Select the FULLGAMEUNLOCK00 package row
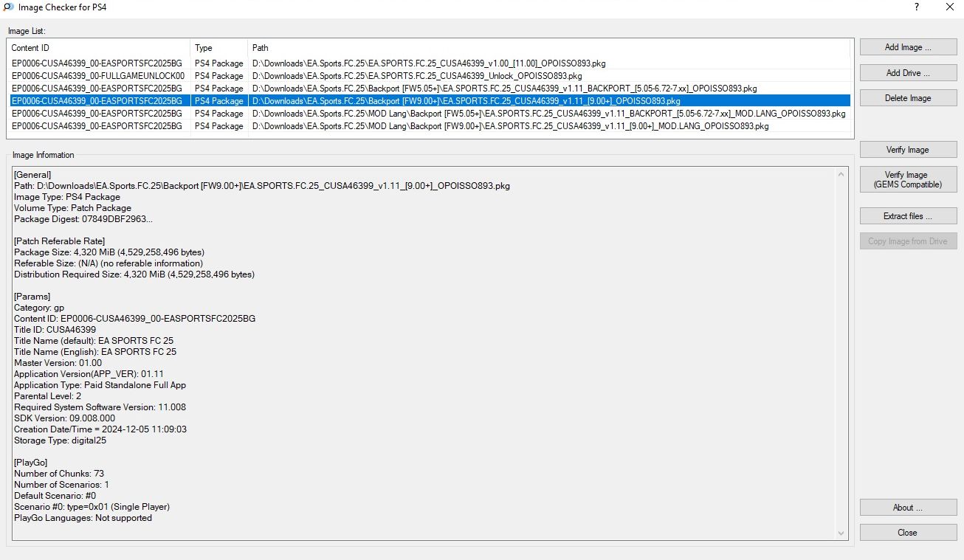Viewport: 964px width, 560px height. [429, 76]
